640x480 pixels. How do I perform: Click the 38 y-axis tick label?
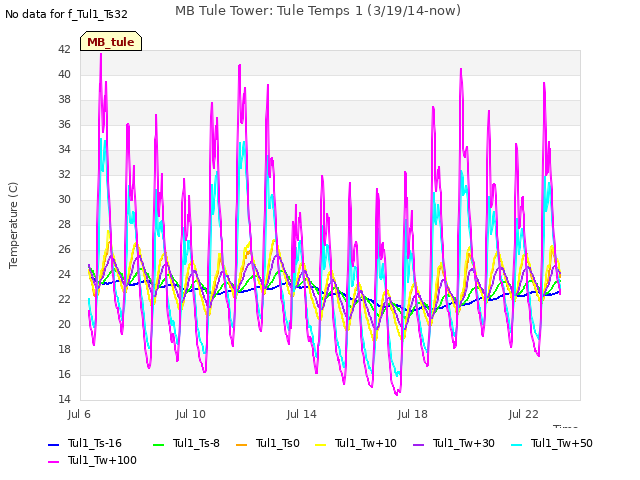tap(64, 100)
